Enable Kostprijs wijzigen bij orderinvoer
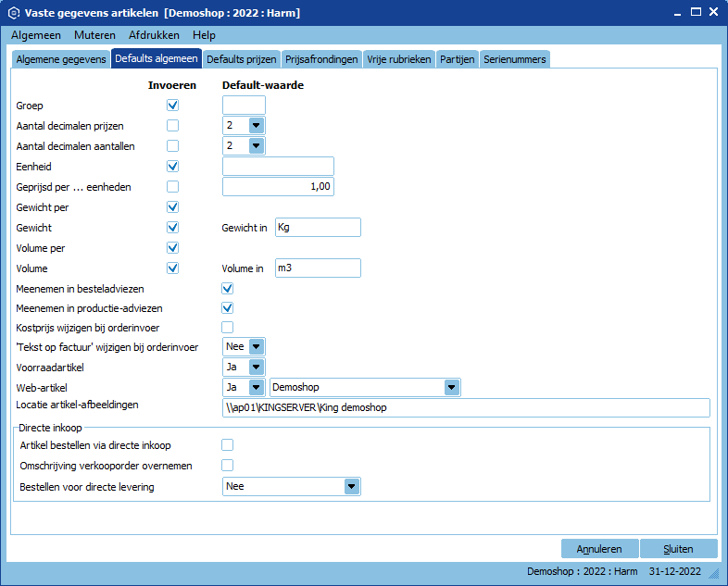The height and width of the screenshot is (586, 728). (x=227, y=327)
